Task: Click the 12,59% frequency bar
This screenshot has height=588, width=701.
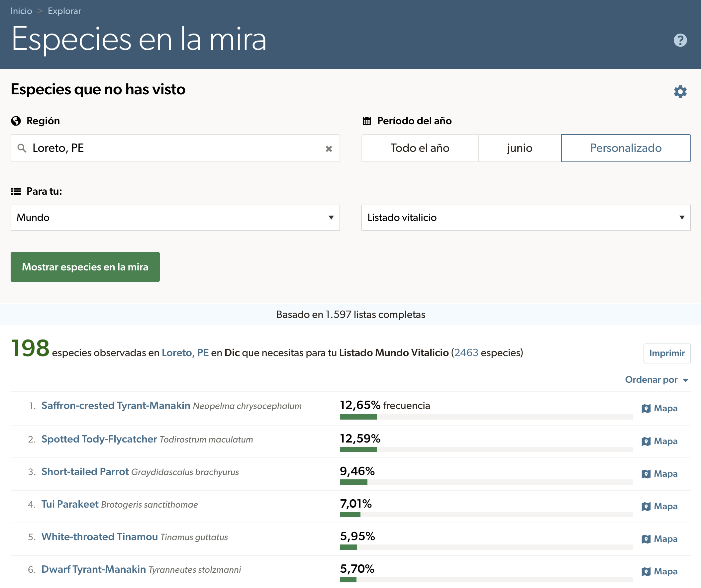Action: 486,449
